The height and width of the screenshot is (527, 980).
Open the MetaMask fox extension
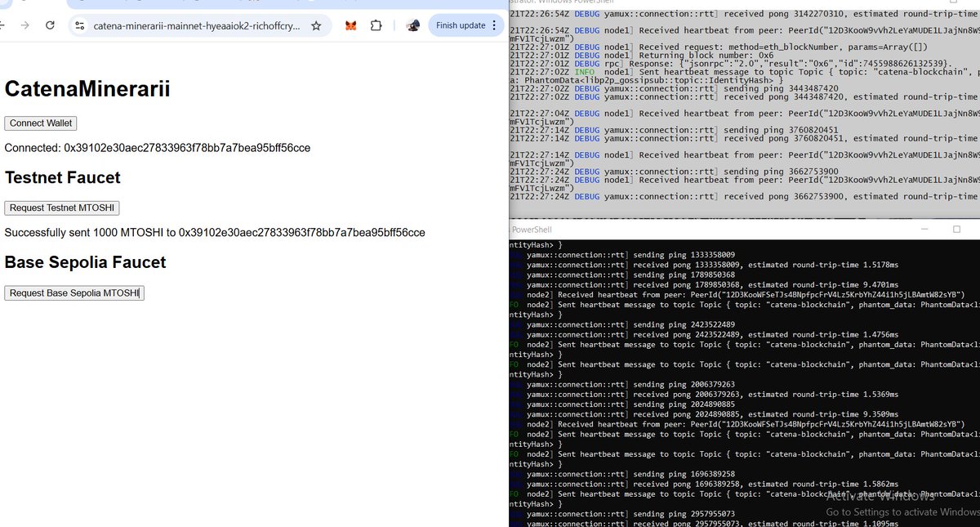click(x=350, y=25)
